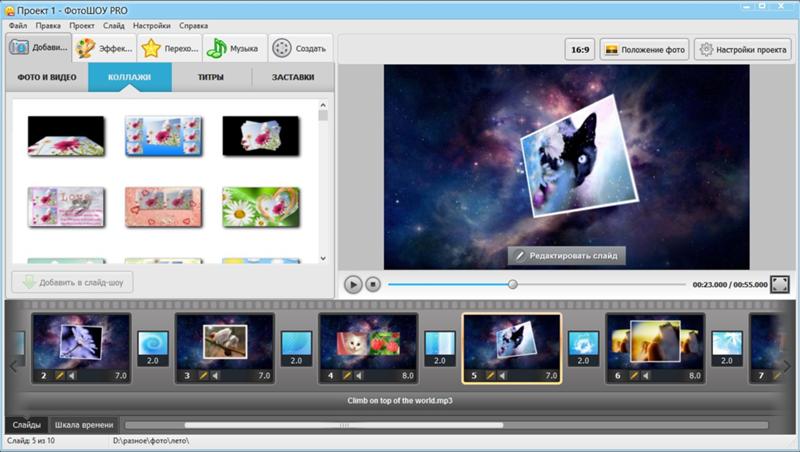800x452 pixels.
Task: Click the pencil edit icon on slide 3
Action: 204,375
